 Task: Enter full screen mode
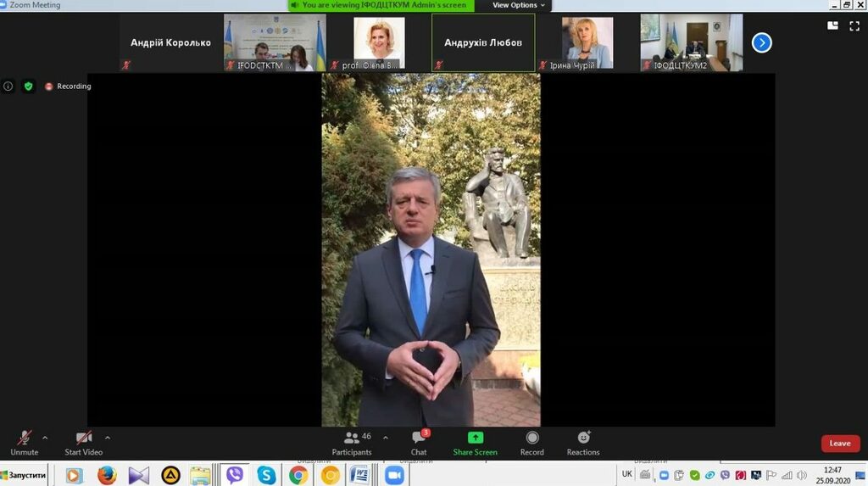pyautogui.click(x=853, y=25)
